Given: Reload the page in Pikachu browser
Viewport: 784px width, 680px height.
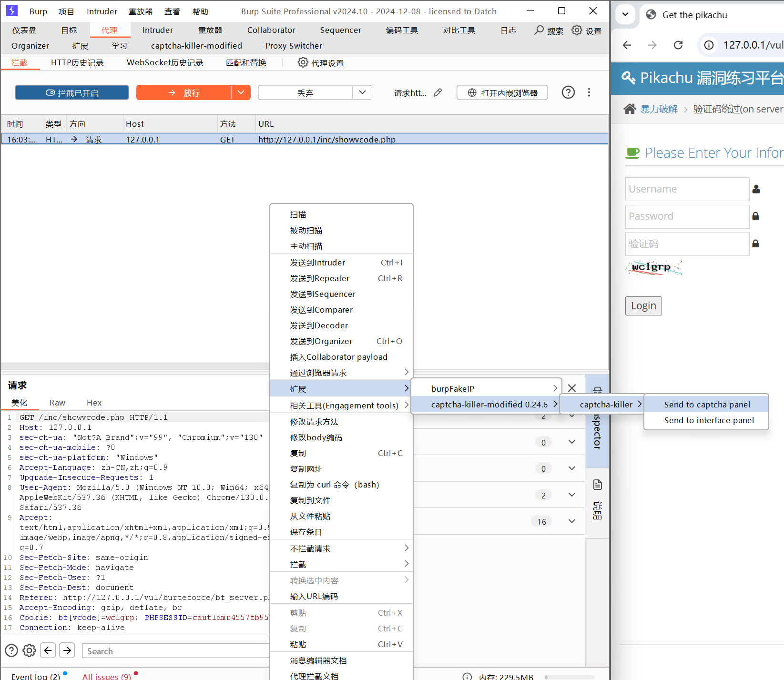Looking at the screenshot, I should (678, 45).
